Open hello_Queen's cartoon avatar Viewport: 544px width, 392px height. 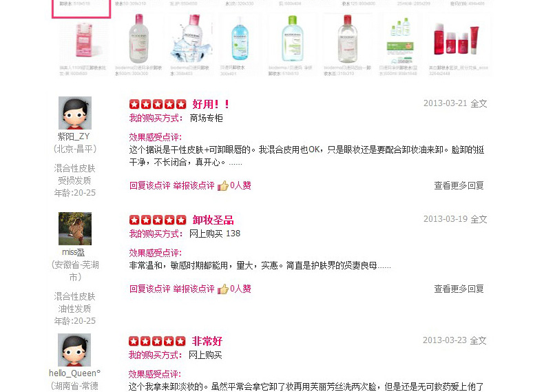pyautogui.click(x=74, y=350)
